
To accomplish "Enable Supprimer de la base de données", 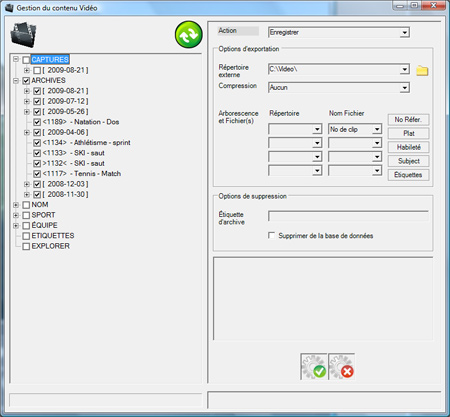I will click(x=272, y=236).
